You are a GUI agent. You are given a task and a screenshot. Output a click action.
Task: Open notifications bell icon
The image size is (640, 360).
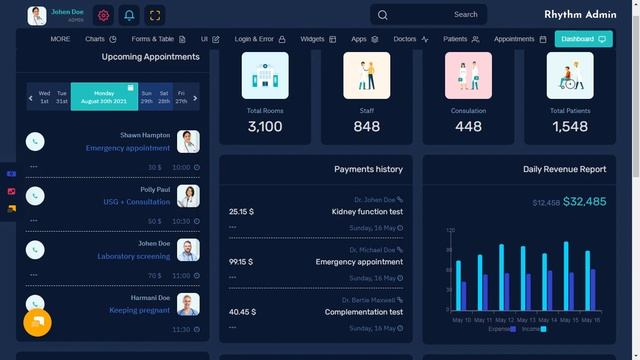pos(129,16)
